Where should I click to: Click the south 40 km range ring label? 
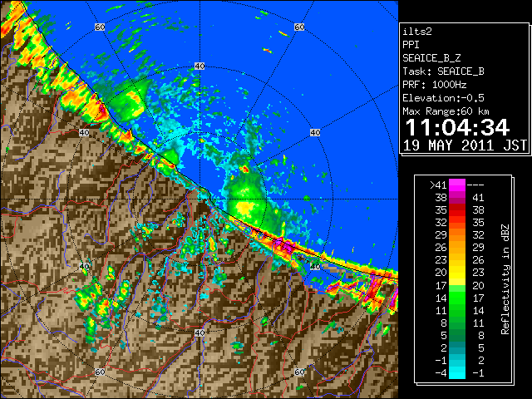pyautogui.click(x=199, y=332)
